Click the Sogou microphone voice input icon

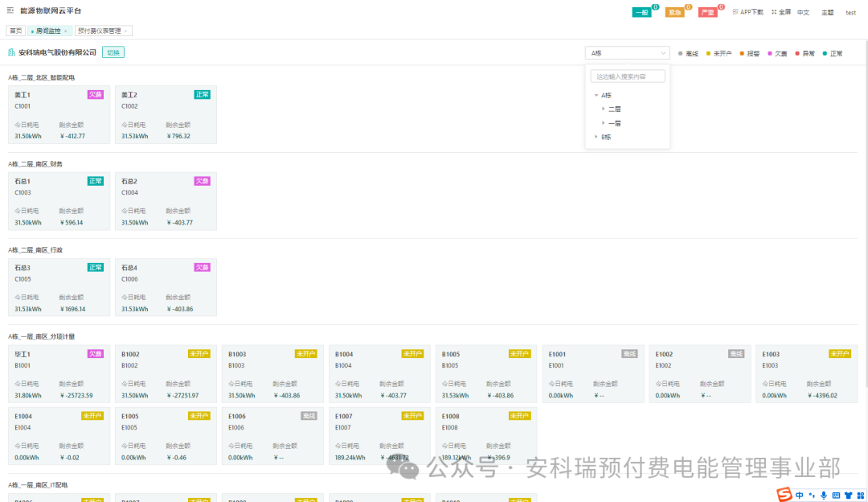tap(824, 496)
